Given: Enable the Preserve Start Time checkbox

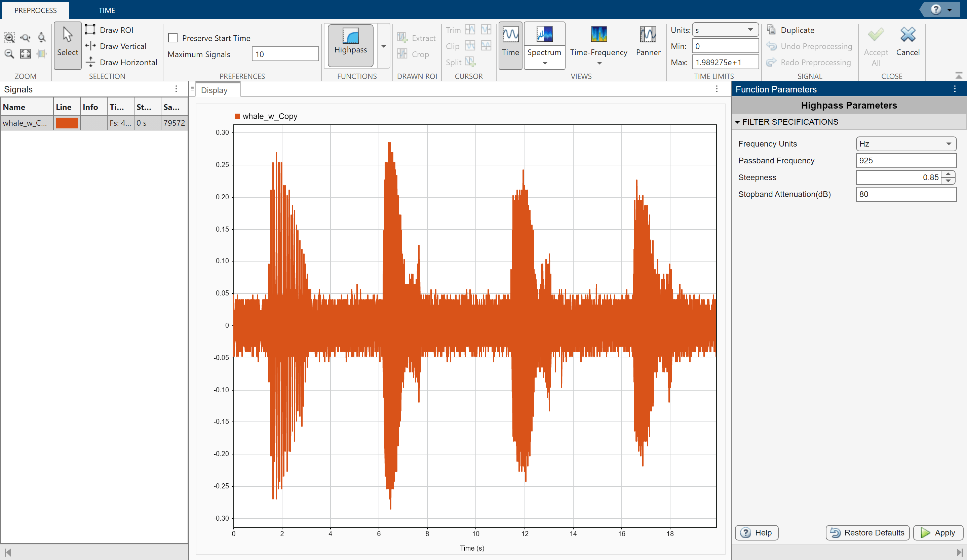Looking at the screenshot, I should [173, 37].
